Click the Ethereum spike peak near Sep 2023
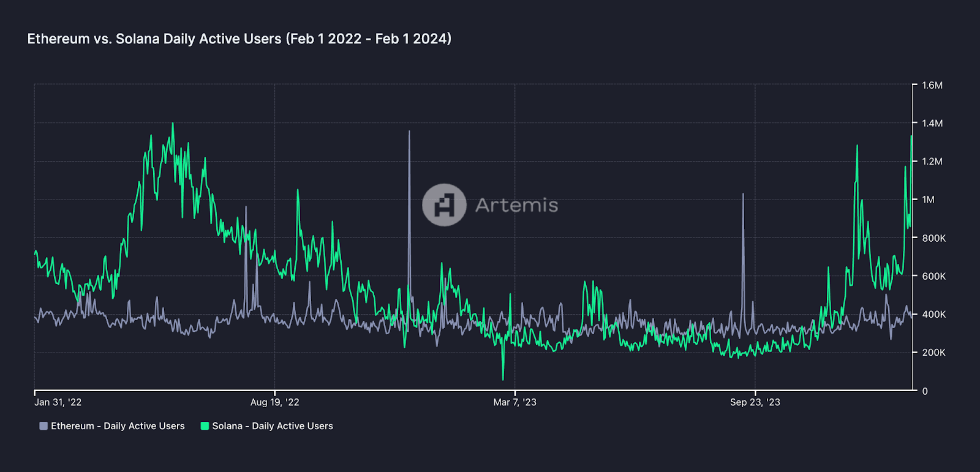Viewport: 980px width, 472px height. tap(743, 195)
